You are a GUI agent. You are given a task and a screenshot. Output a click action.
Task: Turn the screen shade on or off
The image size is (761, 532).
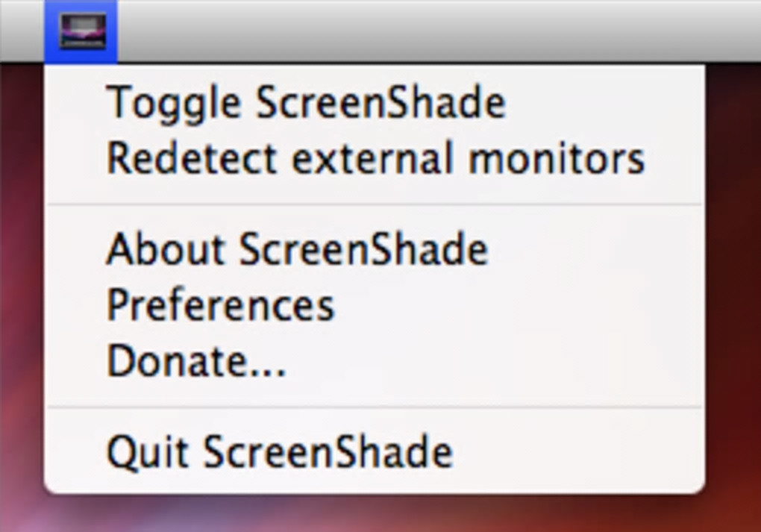306,103
